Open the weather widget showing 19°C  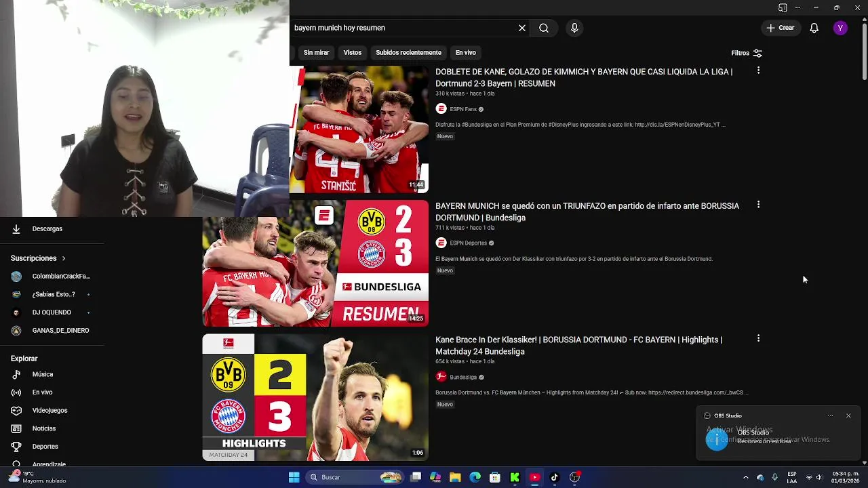(37, 477)
